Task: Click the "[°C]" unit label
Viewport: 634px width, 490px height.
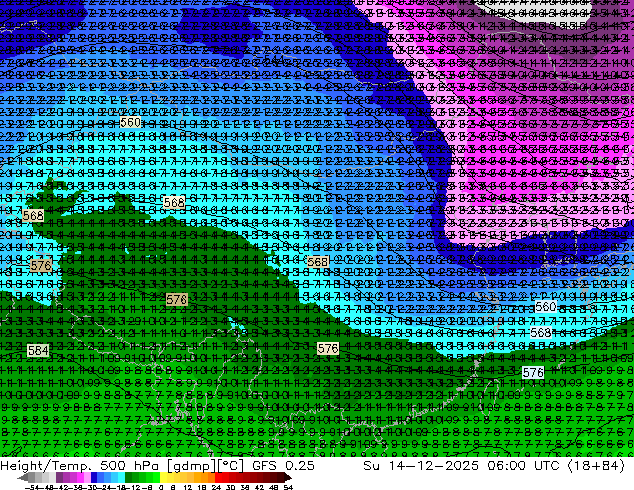Action: pos(230,465)
